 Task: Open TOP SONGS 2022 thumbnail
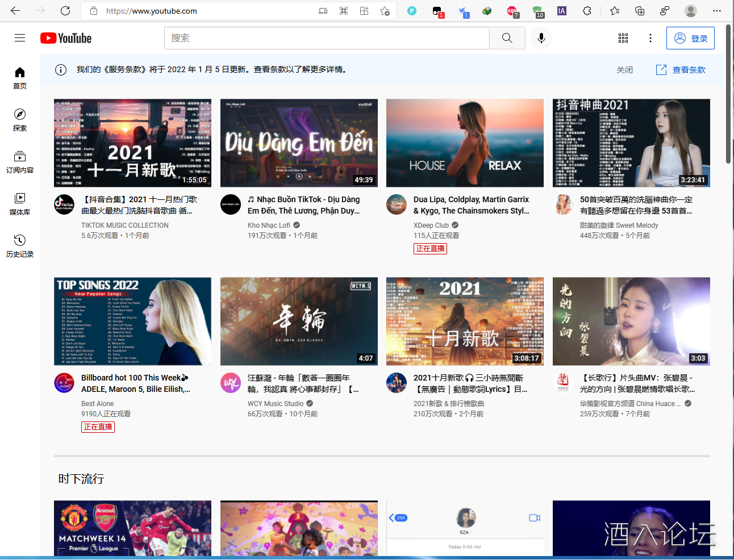tap(132, 321)
